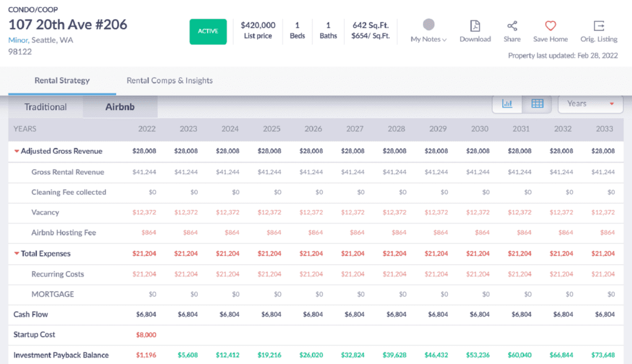Select the Airbnb rental tab
The height and width of the screenshot is (364, 632).
[119, 107]
